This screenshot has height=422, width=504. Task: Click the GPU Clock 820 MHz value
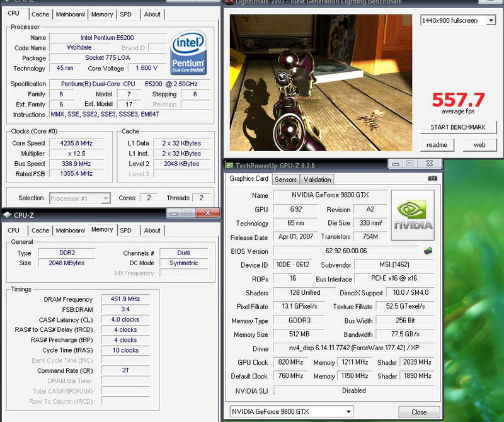[x=290, y=362]
